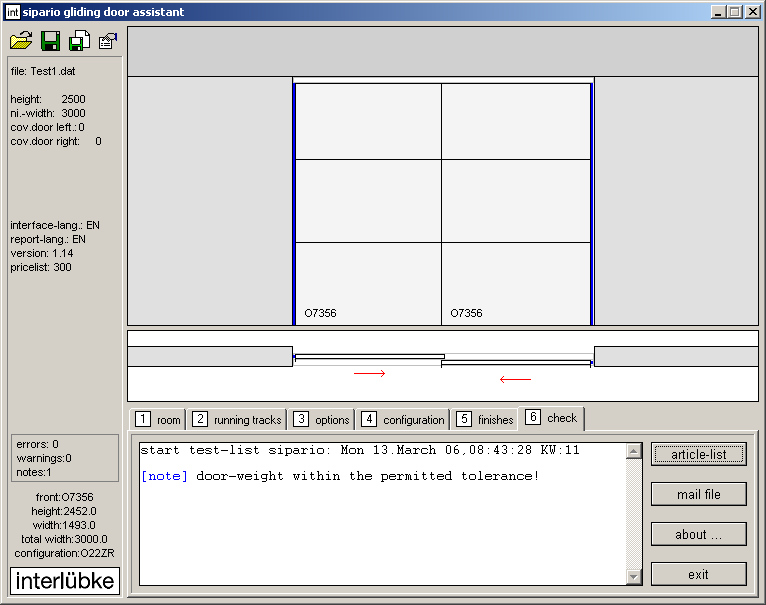Image resolution: width=766 pixels, height=605 pixels.
Task: Open the running tracks tab
Action: pyautogui.click(x=238, y=420)
